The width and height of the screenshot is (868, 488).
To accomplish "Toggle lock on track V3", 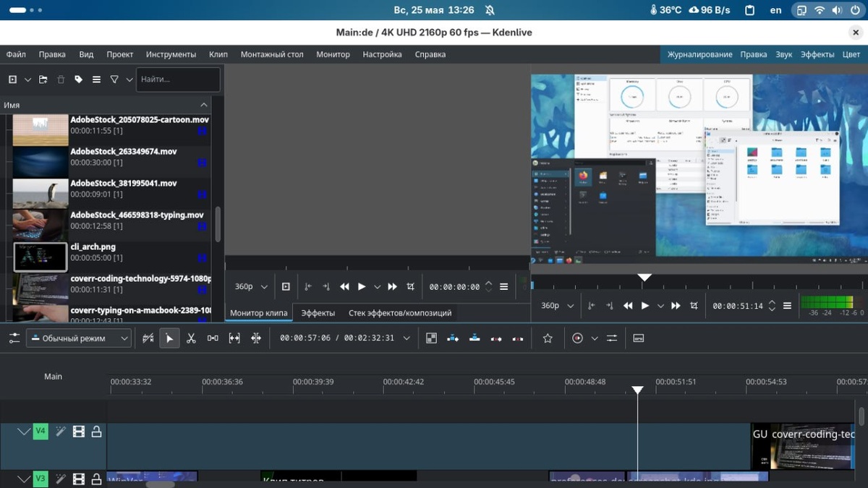I will (96, 479).
